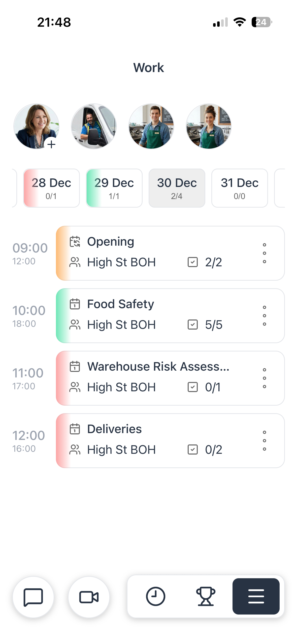297x644 pixels.
Task: Click the Opening 2/2 checklist checkbox
Action: 193,262
